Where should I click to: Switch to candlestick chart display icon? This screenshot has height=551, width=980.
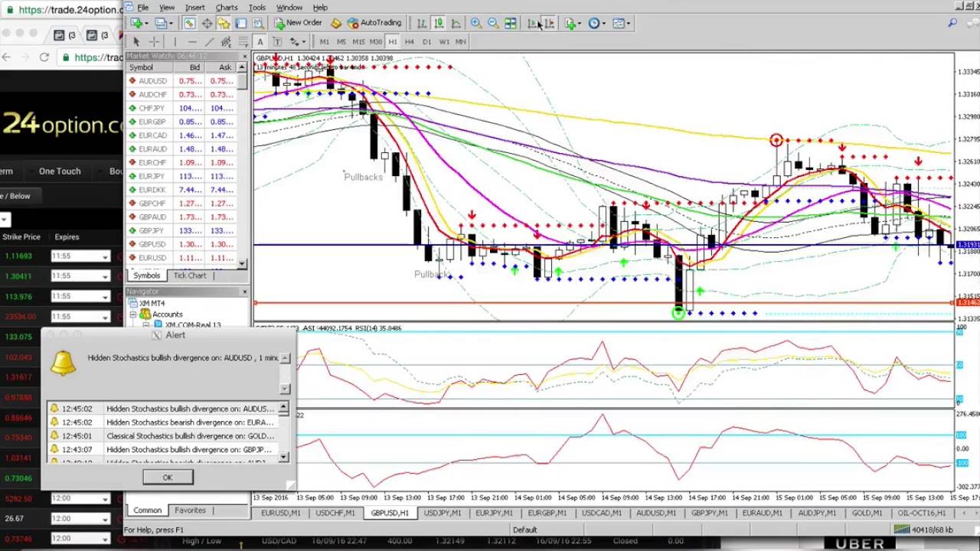tap(439, 23)
